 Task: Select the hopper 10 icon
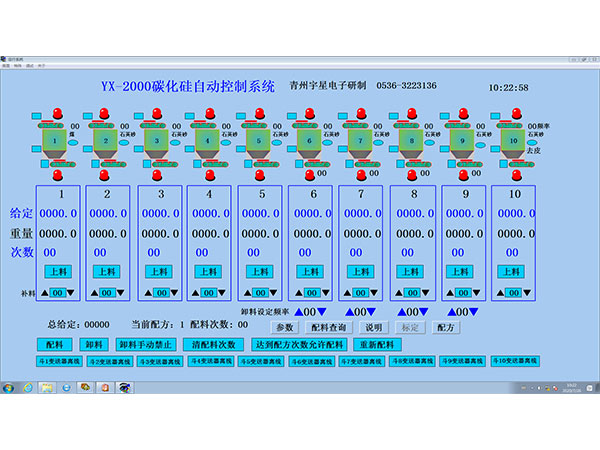513,142
